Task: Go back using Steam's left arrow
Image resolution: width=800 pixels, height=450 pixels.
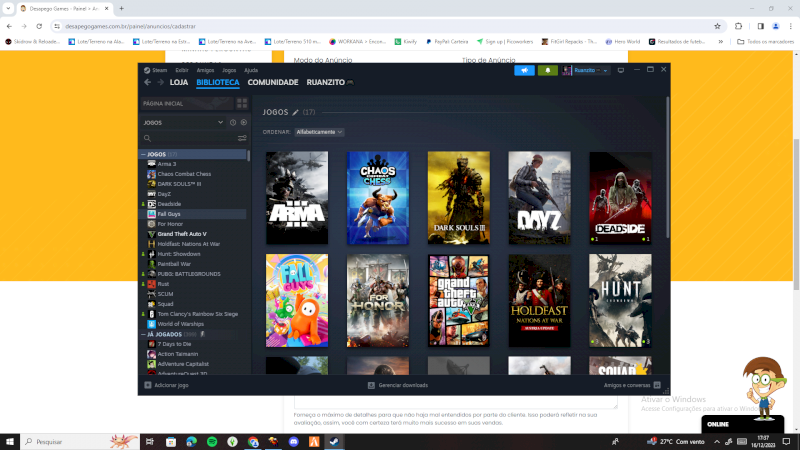Action: (147, 82)
